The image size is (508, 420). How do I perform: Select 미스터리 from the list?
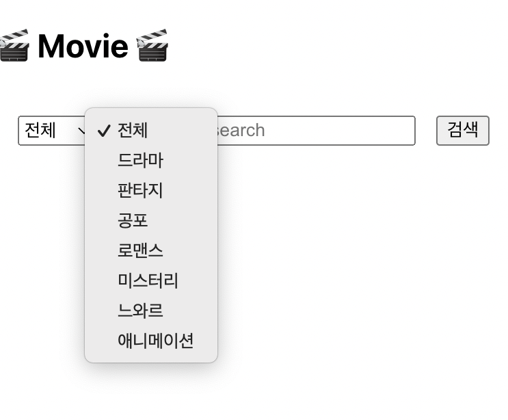tap(151, 280)
